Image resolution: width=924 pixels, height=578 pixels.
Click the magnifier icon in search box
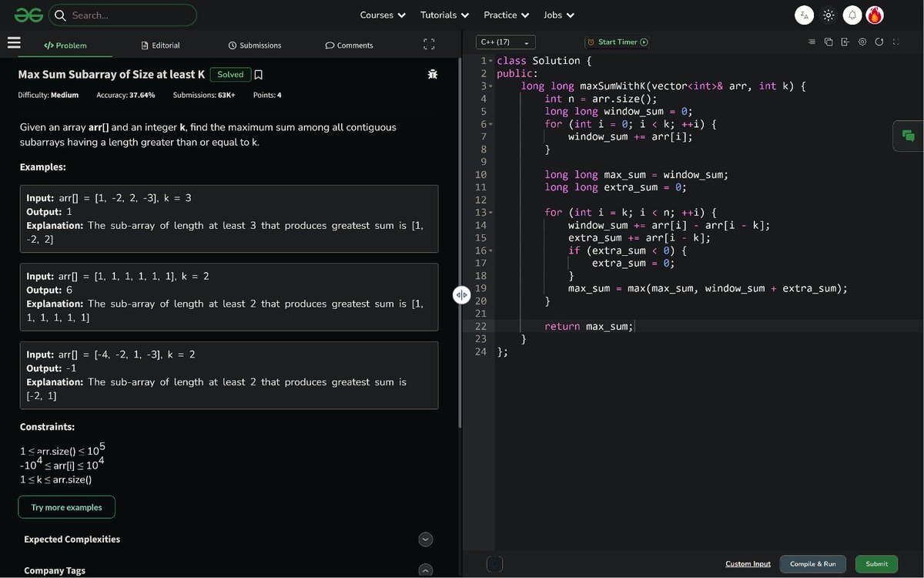pyautogui.click(x=60, y=15)
